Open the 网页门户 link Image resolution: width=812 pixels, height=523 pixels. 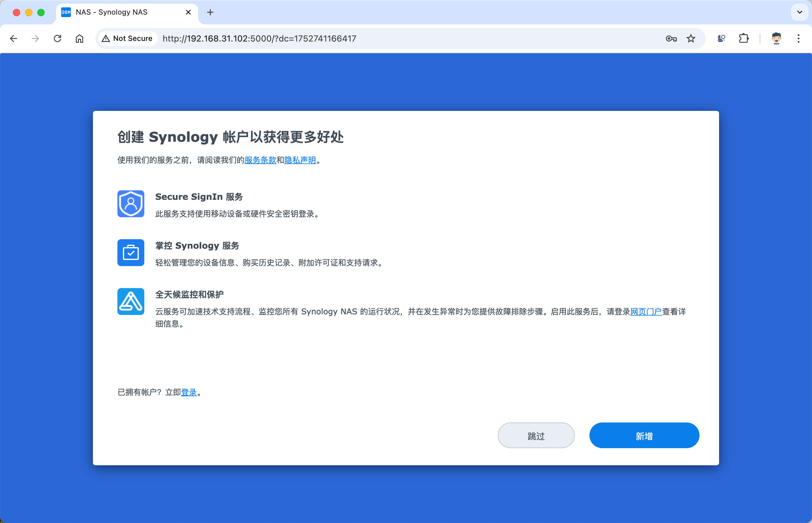click(x=646, y=311)
